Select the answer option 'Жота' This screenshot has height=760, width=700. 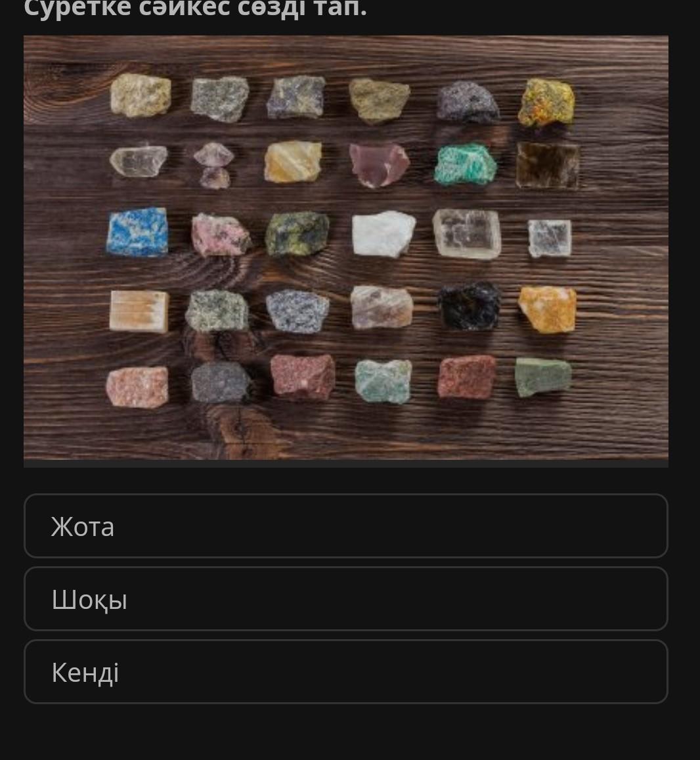coord(345,526)
